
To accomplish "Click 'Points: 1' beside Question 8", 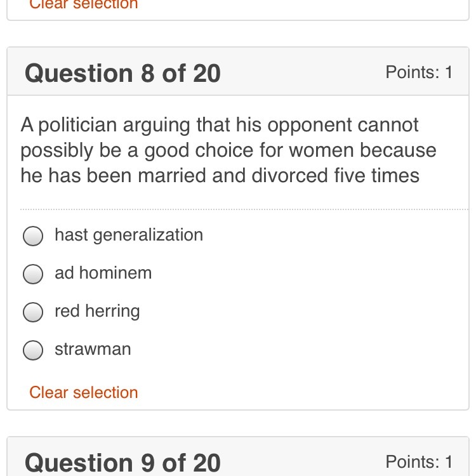I will click(419, 72).
